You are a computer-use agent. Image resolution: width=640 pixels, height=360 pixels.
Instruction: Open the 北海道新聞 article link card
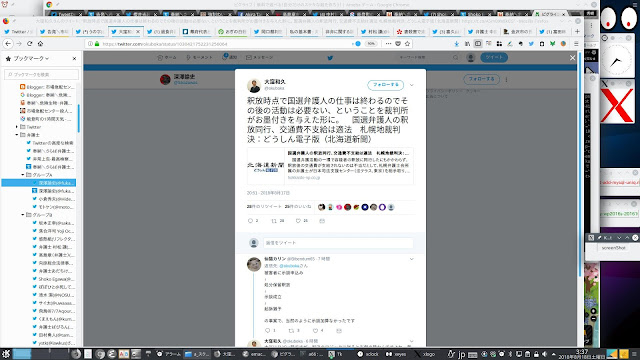point(330,165)
